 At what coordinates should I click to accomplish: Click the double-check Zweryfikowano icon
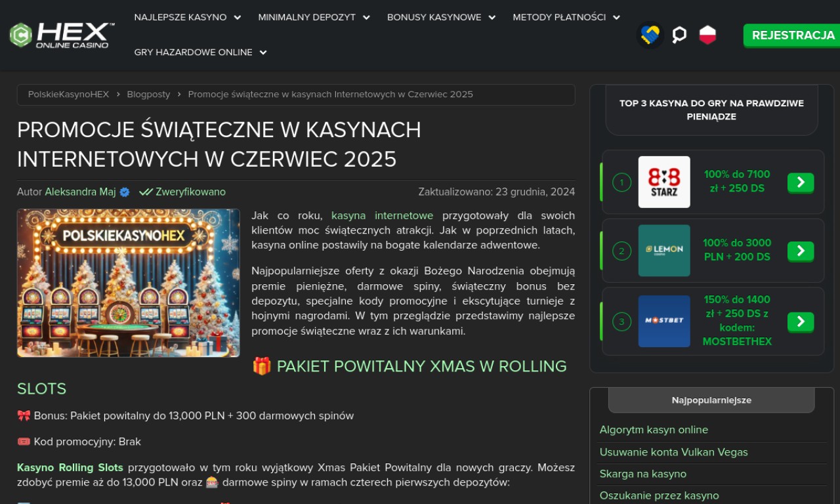[146, 192]
